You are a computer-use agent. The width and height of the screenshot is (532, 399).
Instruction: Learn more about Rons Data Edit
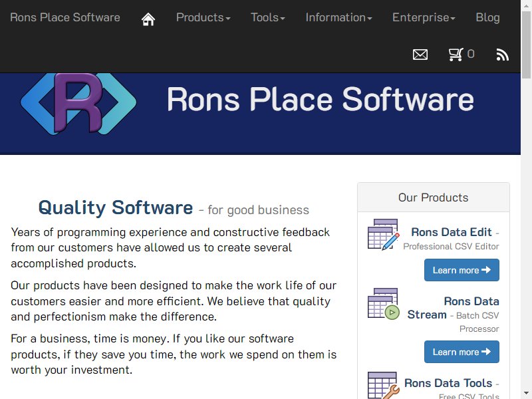point(462,270)
